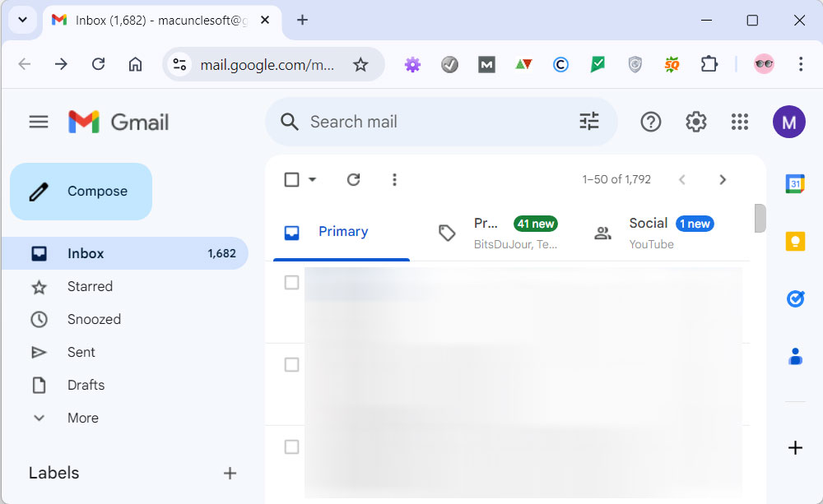Tick the select-all messages checkbox
This screenshot has height=504, width=823.
(291, 179)
